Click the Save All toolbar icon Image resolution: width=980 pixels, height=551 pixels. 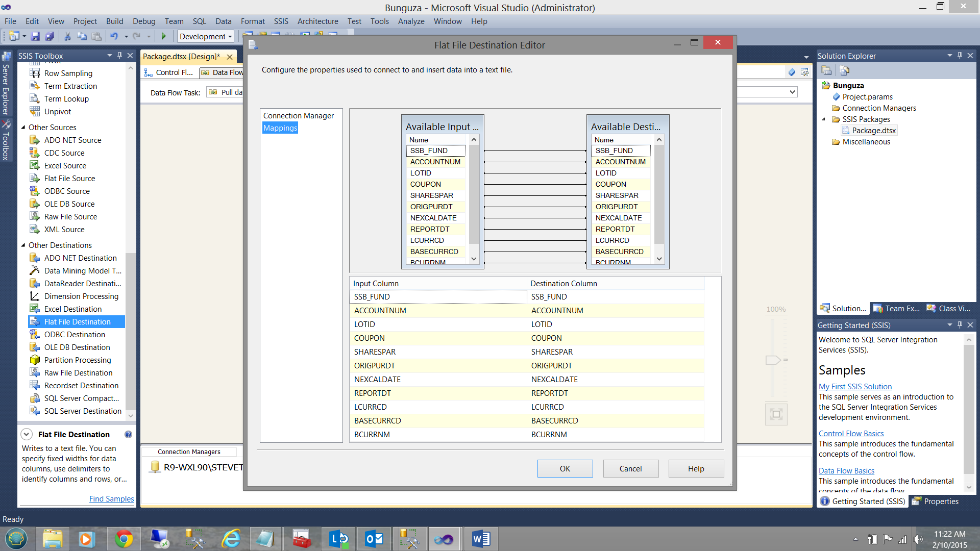point(50,36)
